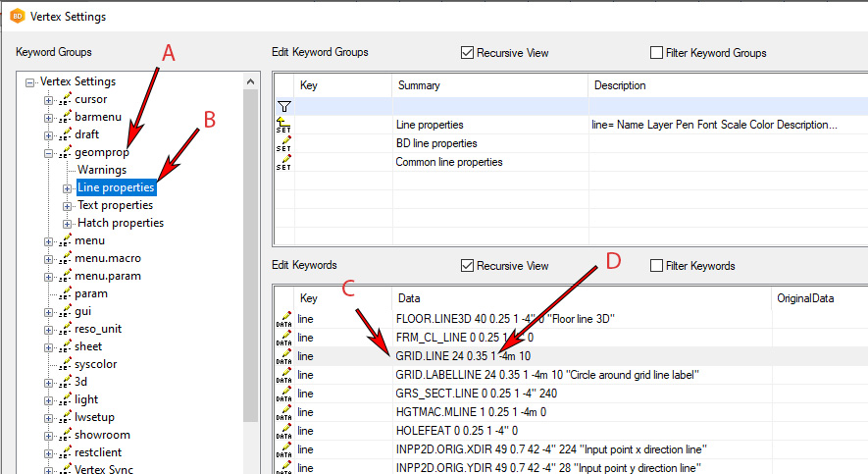Click the DATA icon for FLOOR.LINE3D row
868x474 pixels.
(x=284, y=319)
